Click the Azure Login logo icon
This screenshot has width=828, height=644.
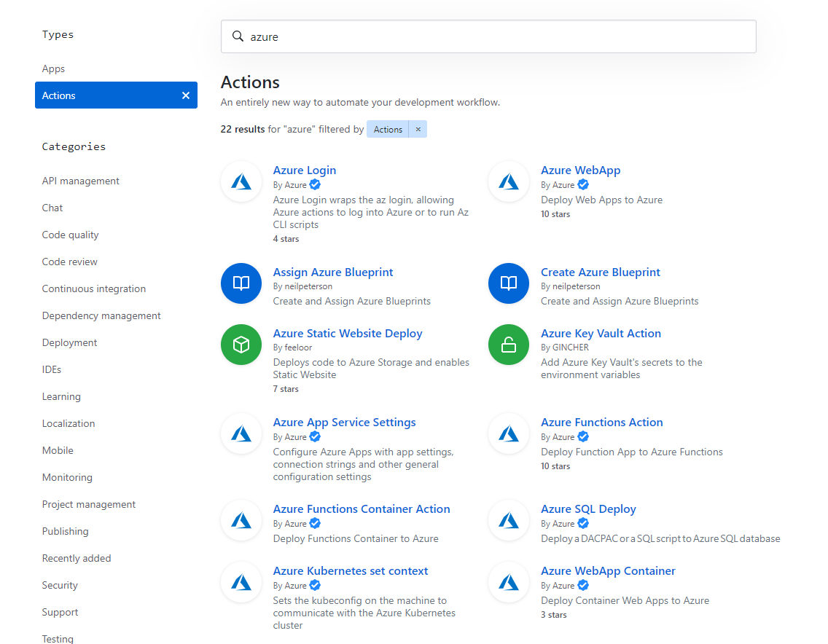tap(241, 181)
